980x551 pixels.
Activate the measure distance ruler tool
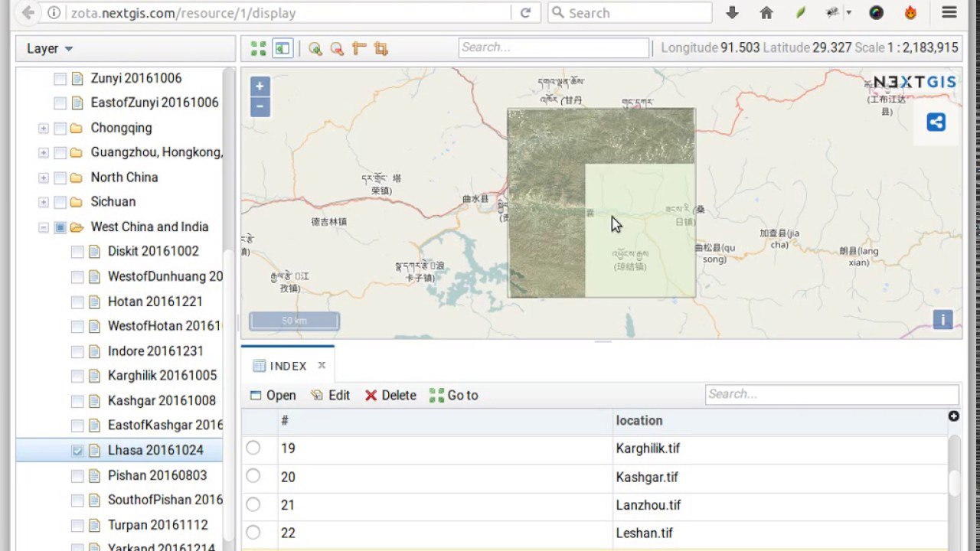click(359, 48)
